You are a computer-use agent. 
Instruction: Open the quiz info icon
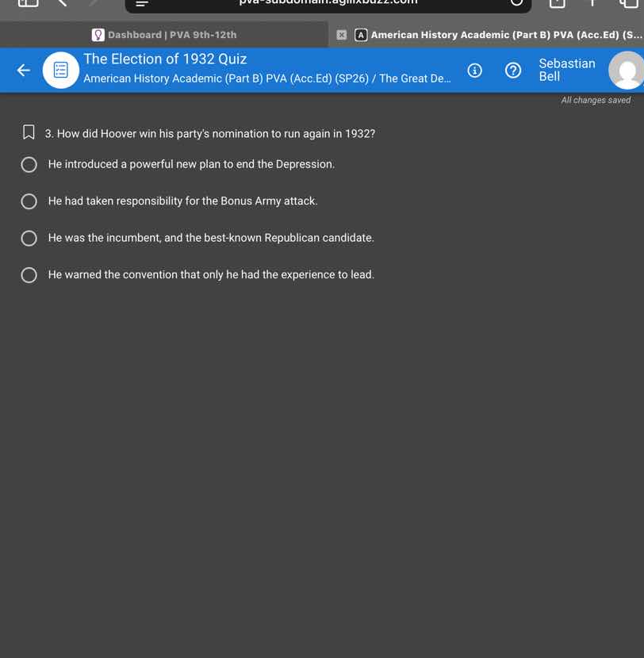point(474,70)
